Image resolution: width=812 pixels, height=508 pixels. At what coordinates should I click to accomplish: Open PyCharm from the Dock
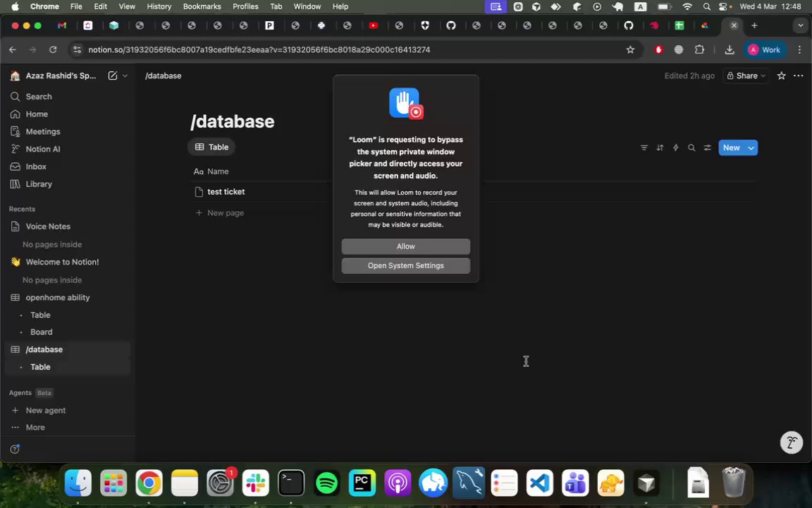coord(362,483)
